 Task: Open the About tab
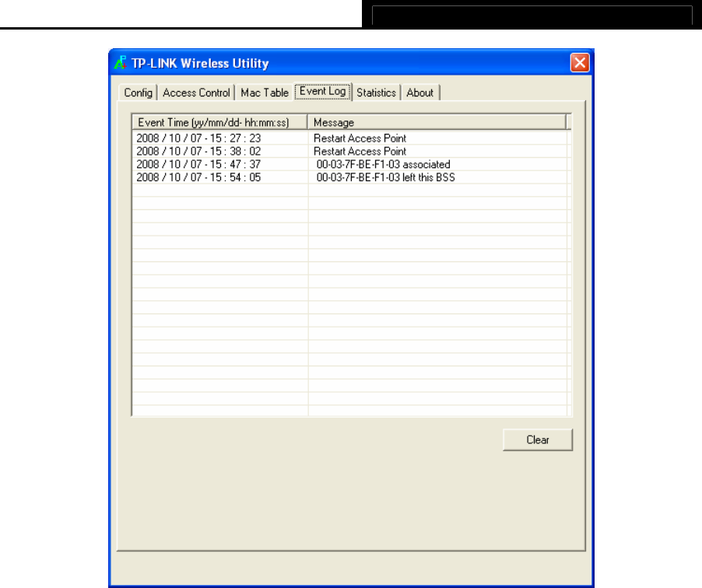420,93
